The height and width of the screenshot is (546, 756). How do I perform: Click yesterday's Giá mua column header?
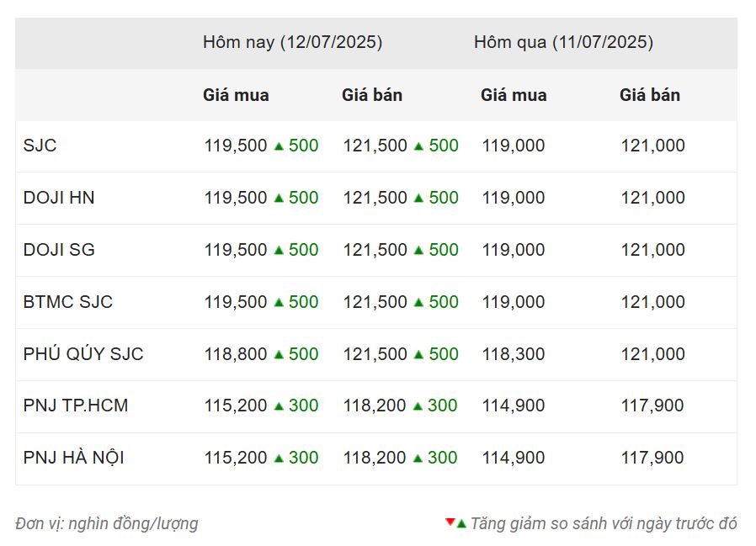click(514, 95)
